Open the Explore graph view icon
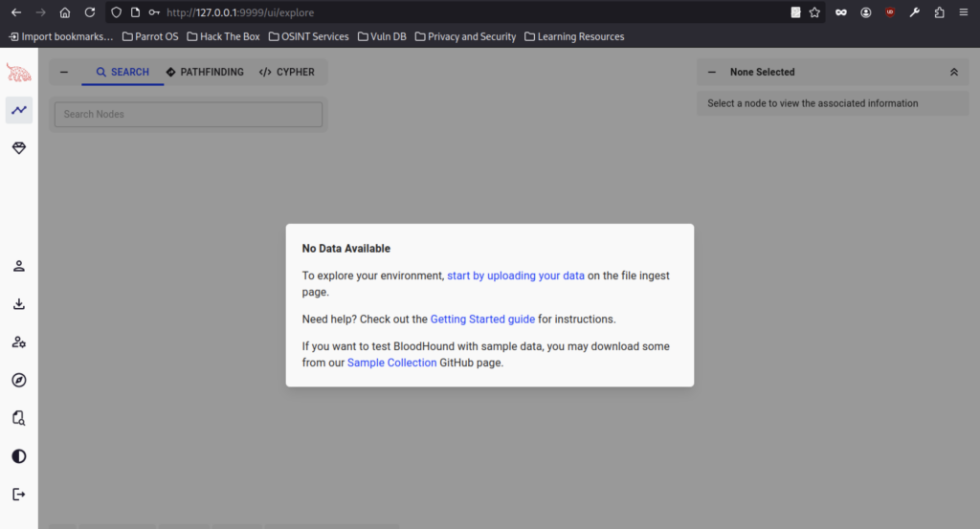 coord(19,110)
